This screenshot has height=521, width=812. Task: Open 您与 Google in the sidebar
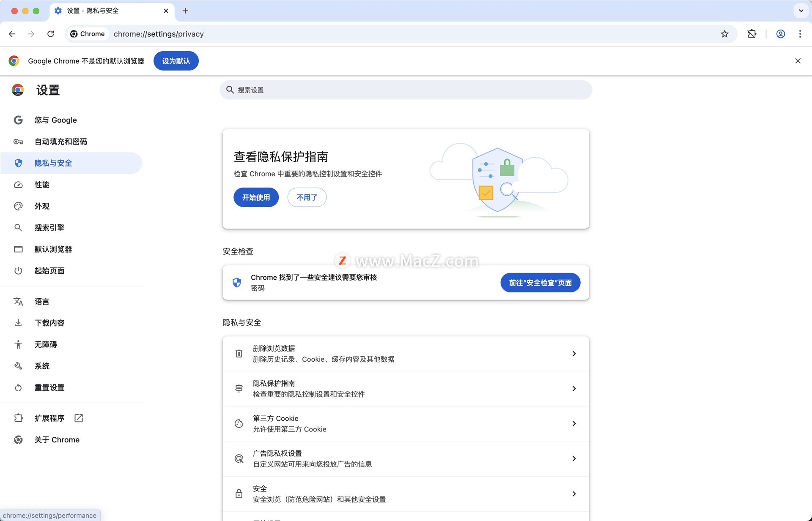coord(71,120)
